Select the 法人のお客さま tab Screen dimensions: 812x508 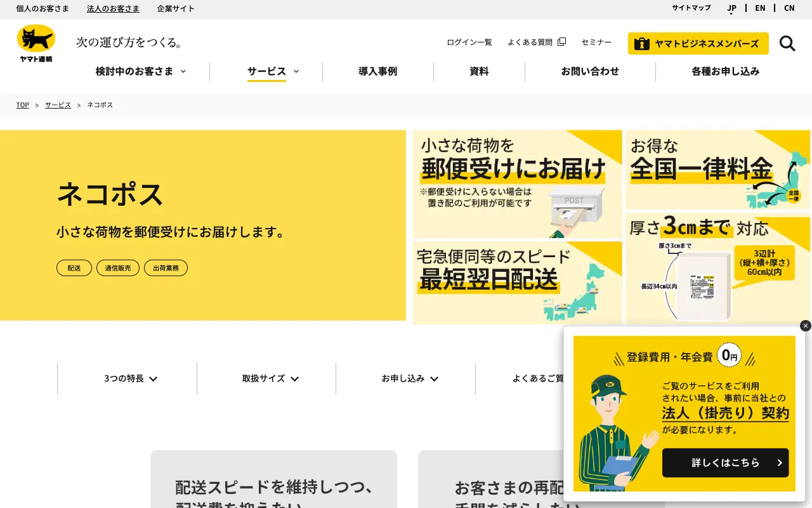click(x=113, y=8)
